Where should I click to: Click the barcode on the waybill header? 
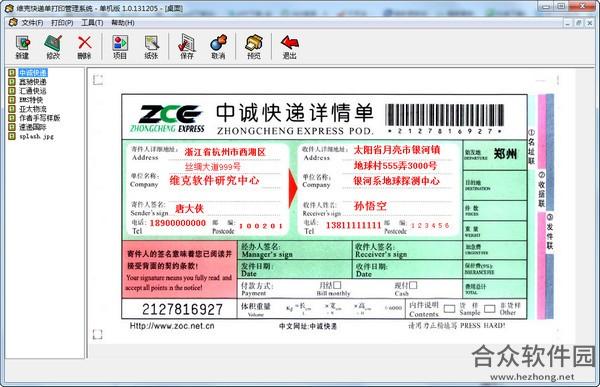[444, 115]
